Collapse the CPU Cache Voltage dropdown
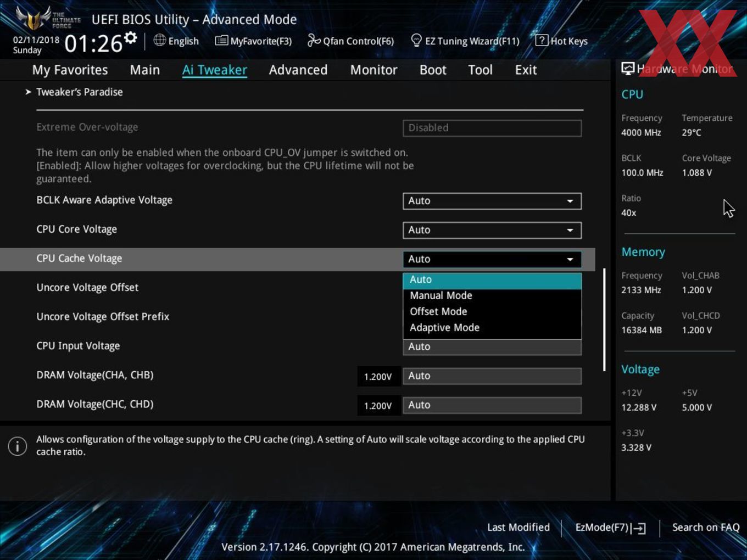747x560 pixels. tap(492, 259)
